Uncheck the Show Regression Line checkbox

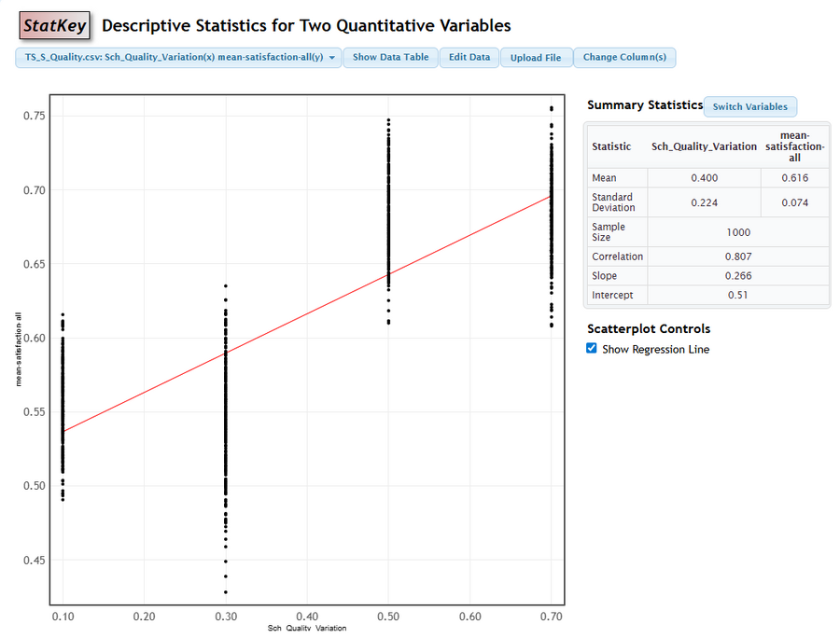click(592, 349)
